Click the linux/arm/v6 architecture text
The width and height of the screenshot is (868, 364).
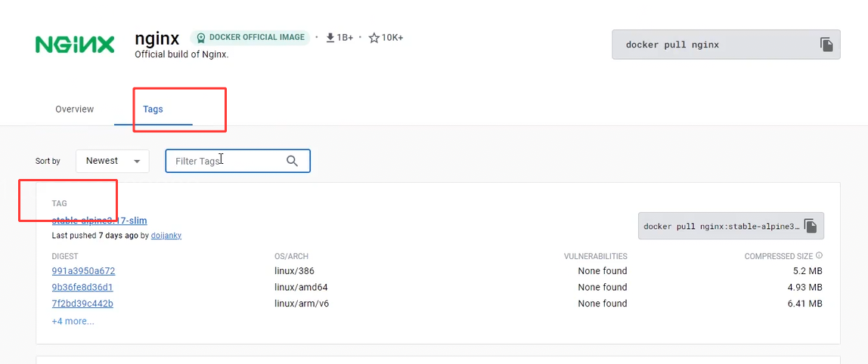302,303
